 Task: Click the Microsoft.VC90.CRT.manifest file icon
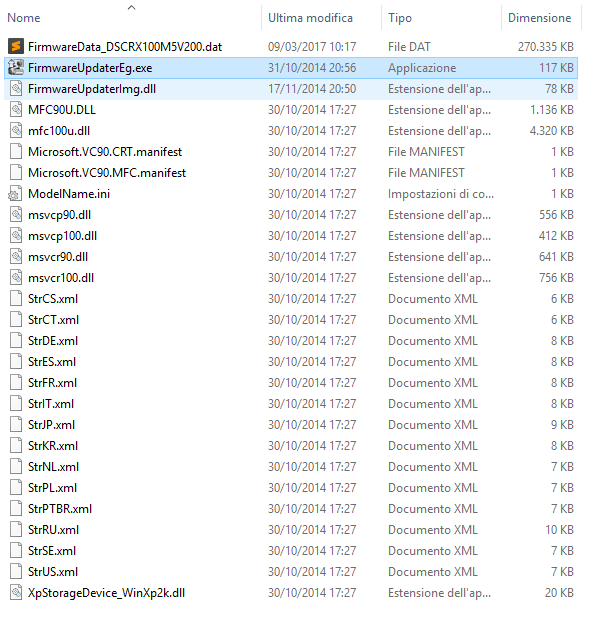pyautogui.click(x=15, y=152)
